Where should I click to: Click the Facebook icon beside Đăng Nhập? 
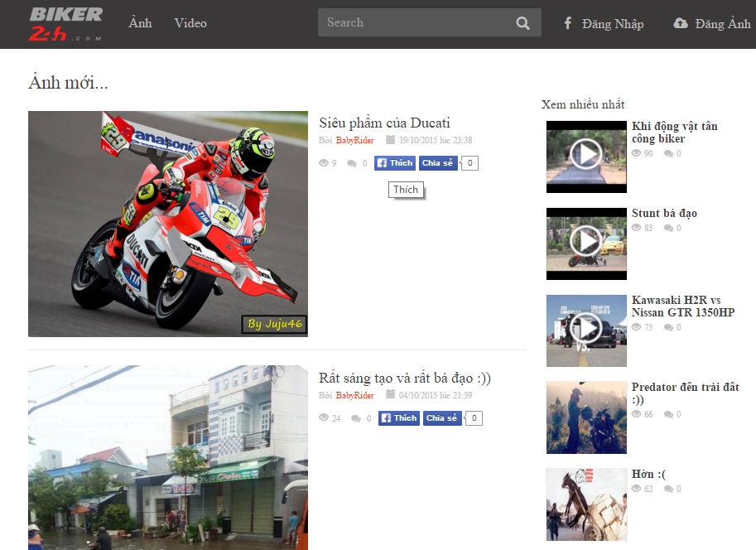(x=568, y=23)
